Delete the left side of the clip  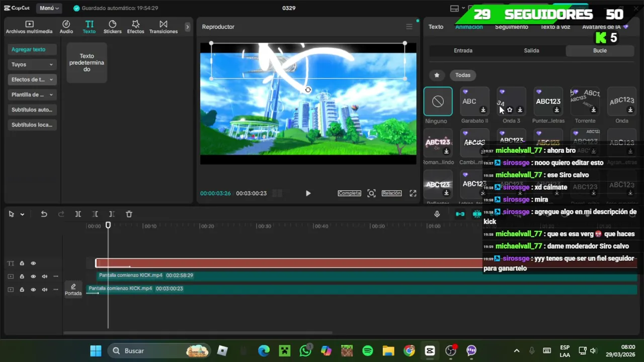(x=95, y=214)
